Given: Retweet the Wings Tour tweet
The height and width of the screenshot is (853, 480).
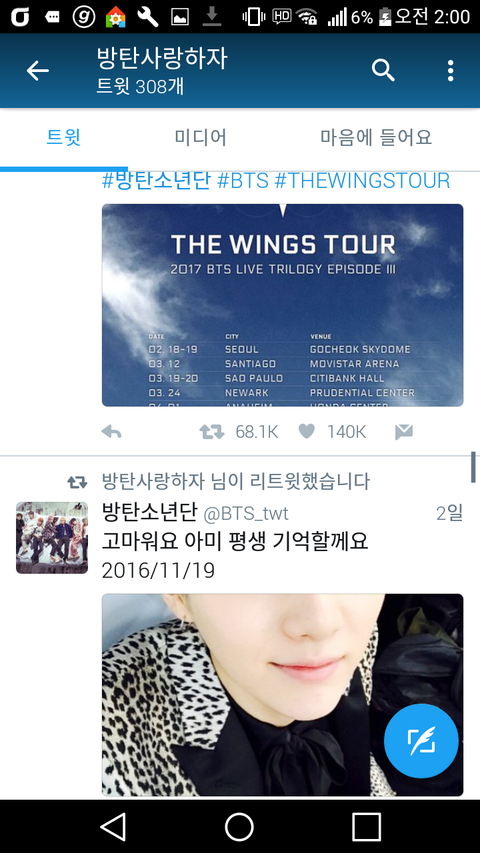Looking at the screenshot, I should [x=212, y=432].
